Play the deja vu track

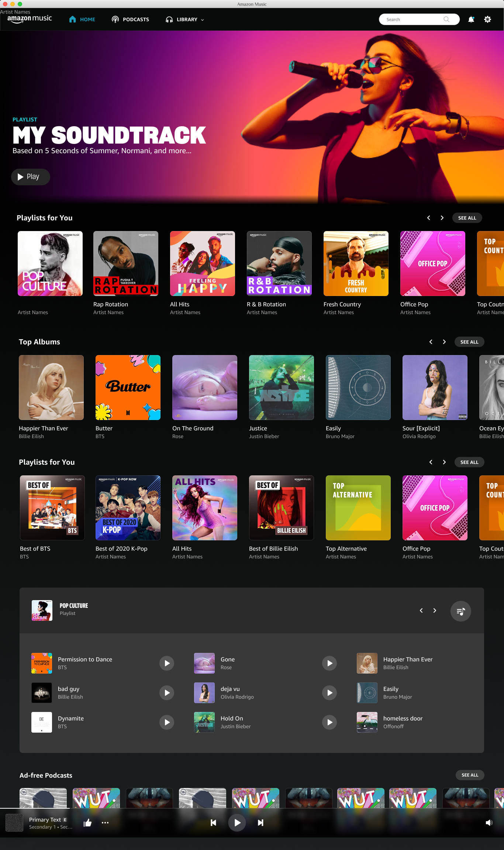(x=329, y=693)
